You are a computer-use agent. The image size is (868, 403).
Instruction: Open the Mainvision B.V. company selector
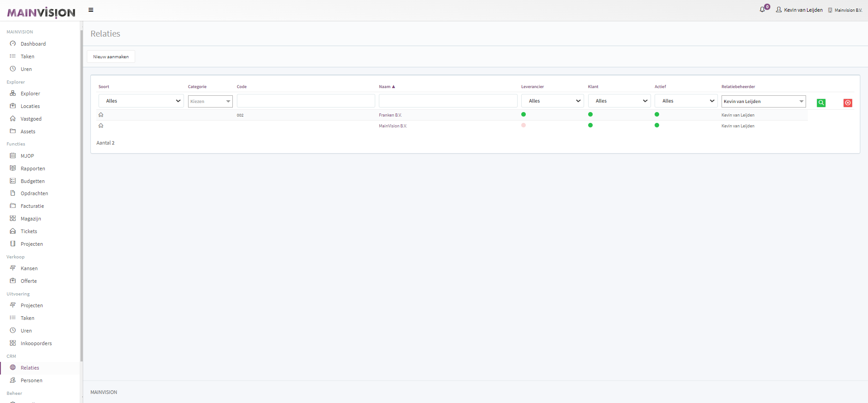pyautogui.click(x=845, y=10)
